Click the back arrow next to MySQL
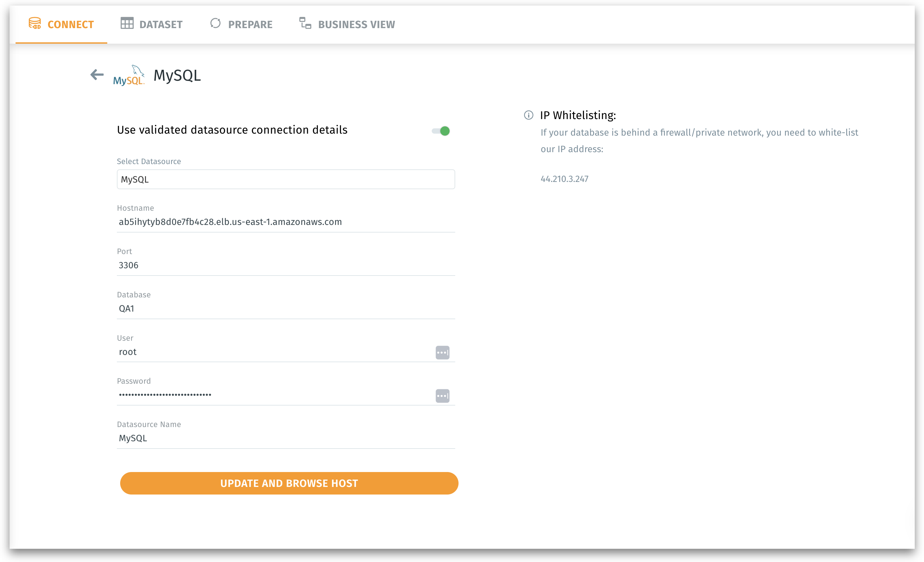 click(97, 75)
